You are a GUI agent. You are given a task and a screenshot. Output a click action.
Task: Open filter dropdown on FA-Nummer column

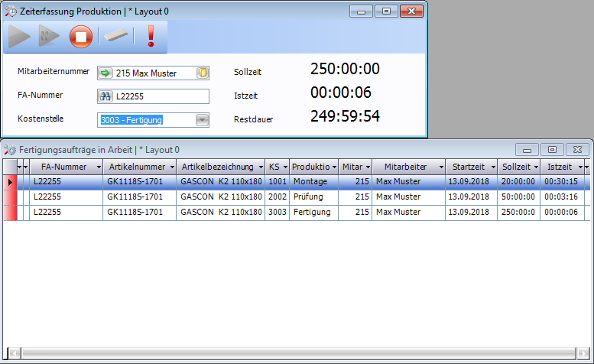[99, 167]
